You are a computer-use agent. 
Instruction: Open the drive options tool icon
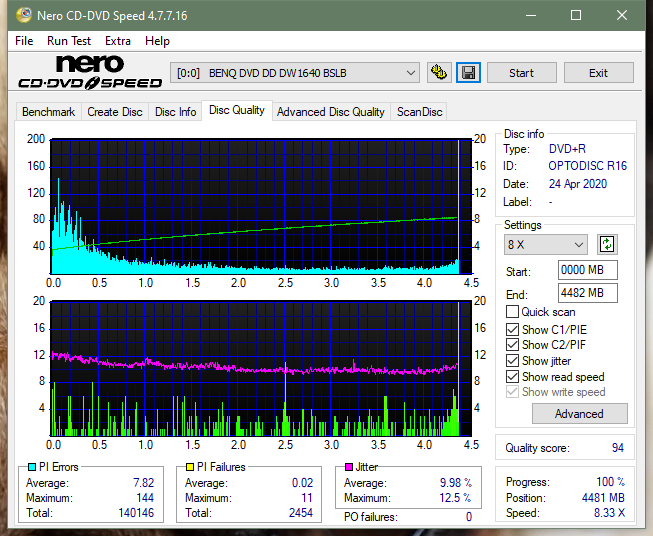click(x=439, y=73)
